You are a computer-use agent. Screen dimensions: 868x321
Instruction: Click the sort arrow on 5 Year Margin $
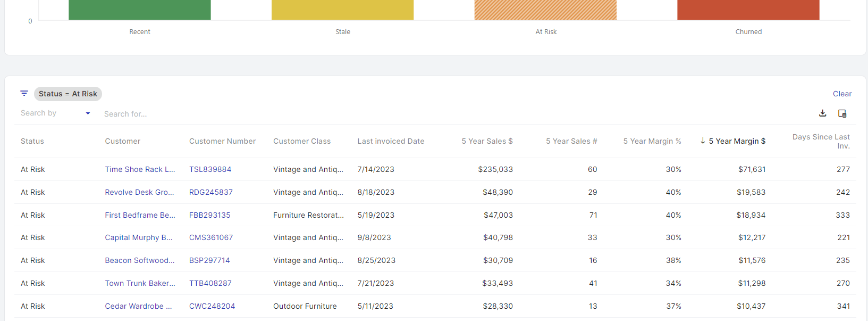pyautogui.click(x=703, y=141)
